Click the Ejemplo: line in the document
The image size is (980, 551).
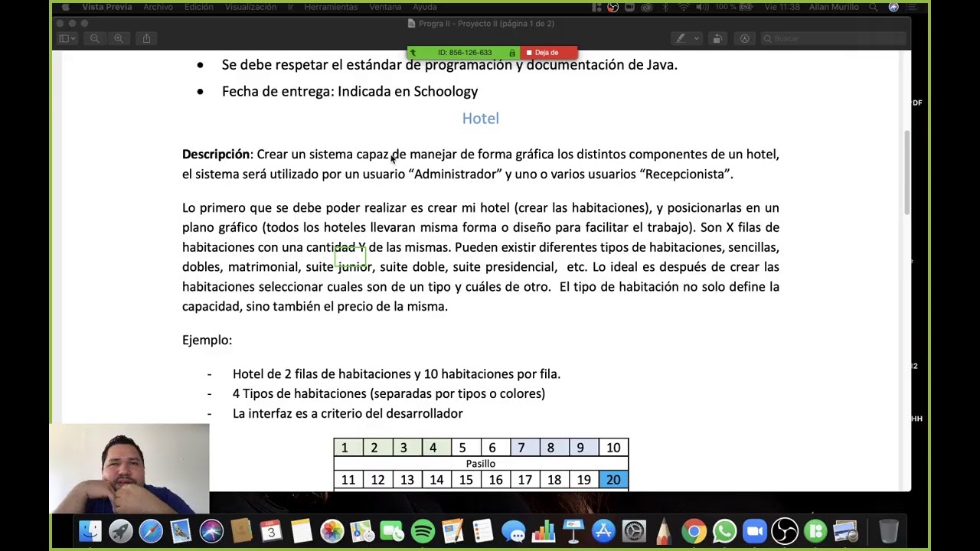pos(207,341)
